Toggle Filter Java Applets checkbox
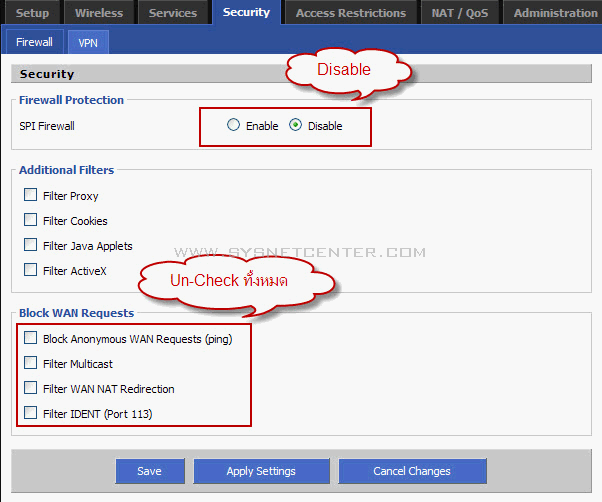The image size is (602, 502). pos(30,245)
